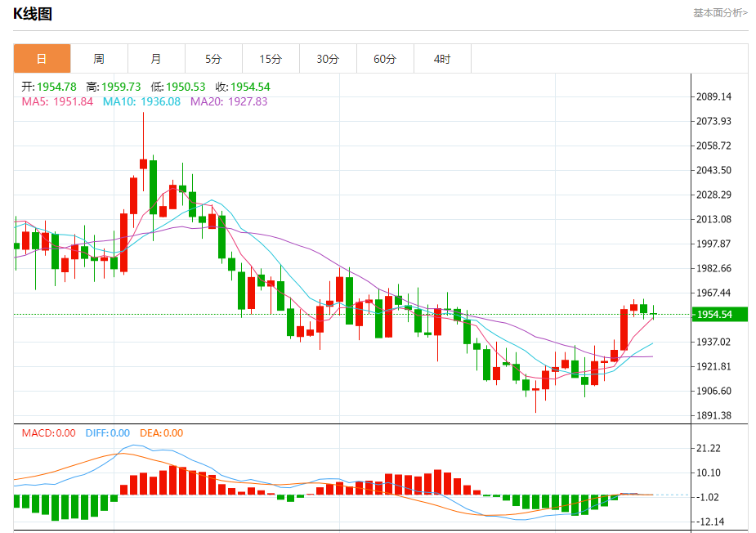Click the DIFF:0.00 indicator label
The width and height of the screenshot is (756, 533).
click(108, 433)
